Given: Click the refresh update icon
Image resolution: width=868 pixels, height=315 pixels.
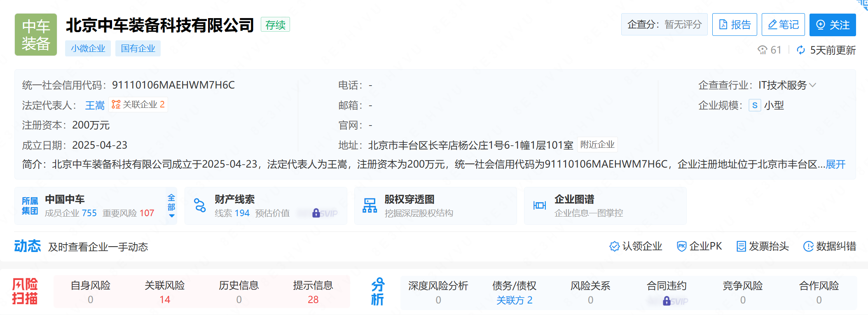Looking at the screenshot, I should (800, 50).
